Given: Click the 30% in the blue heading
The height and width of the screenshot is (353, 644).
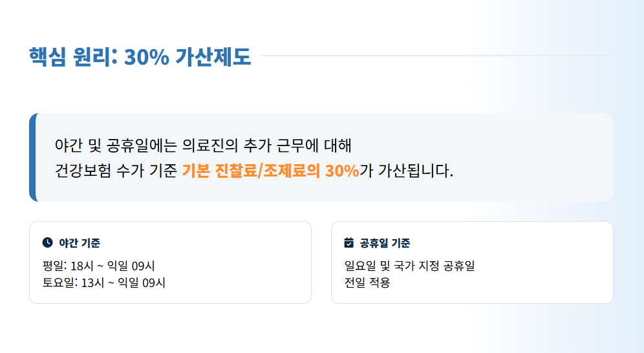Looking at the screenshot, I should (x=147, y=57).
